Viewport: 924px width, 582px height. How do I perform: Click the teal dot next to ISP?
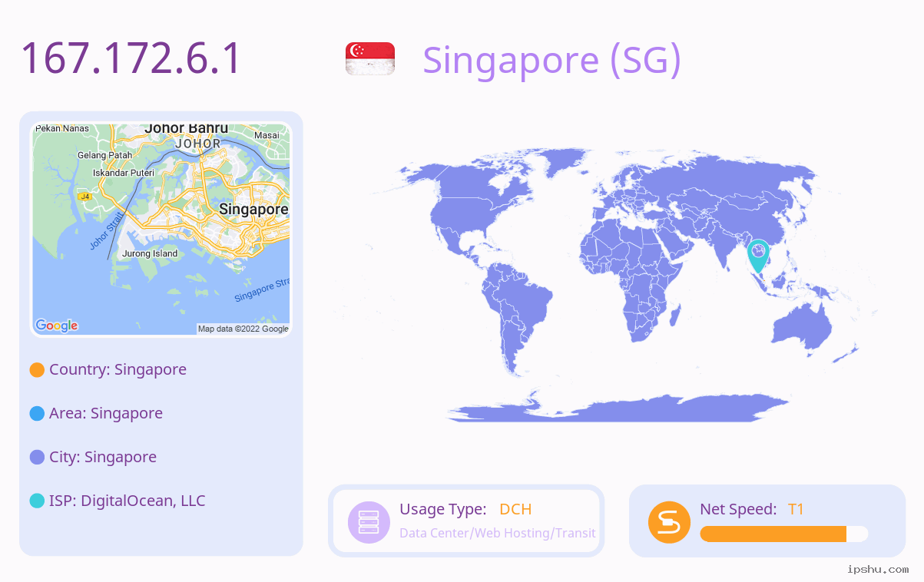37,501
